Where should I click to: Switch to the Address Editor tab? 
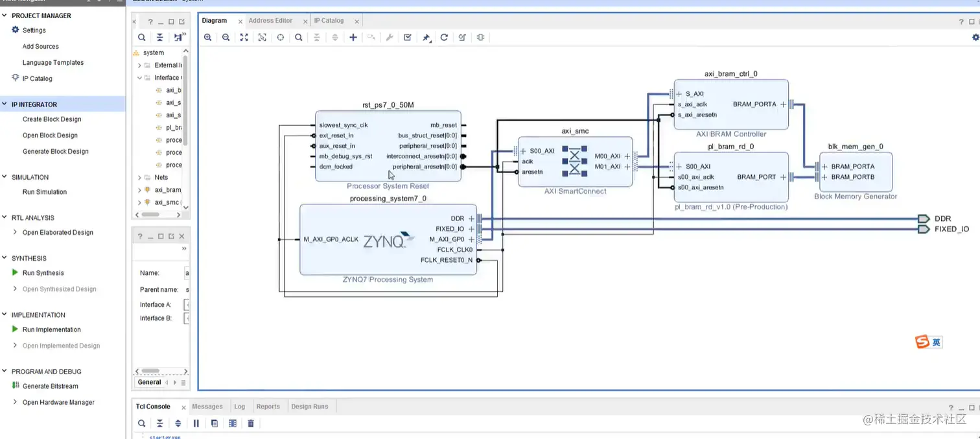pyautogui.click(x=270, y=21)
